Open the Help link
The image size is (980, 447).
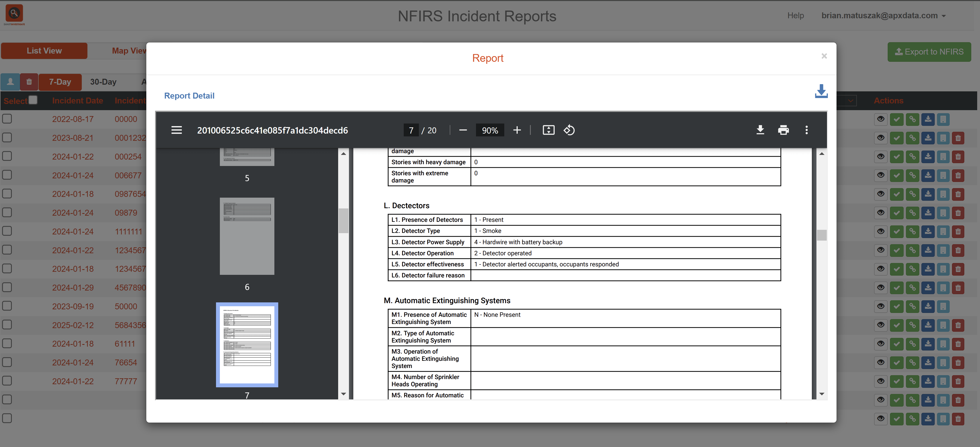[795, 16]
